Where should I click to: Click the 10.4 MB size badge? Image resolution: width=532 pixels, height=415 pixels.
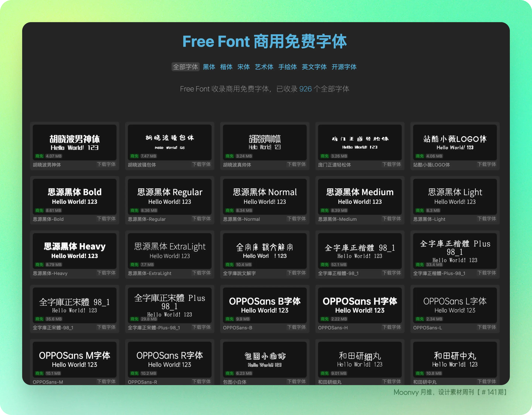point(244,265)
